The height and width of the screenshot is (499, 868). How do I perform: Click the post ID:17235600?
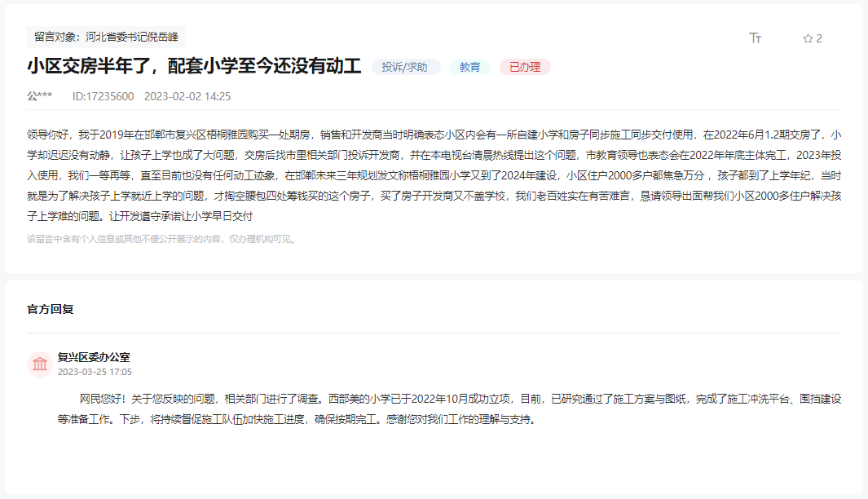coord(103,96)
